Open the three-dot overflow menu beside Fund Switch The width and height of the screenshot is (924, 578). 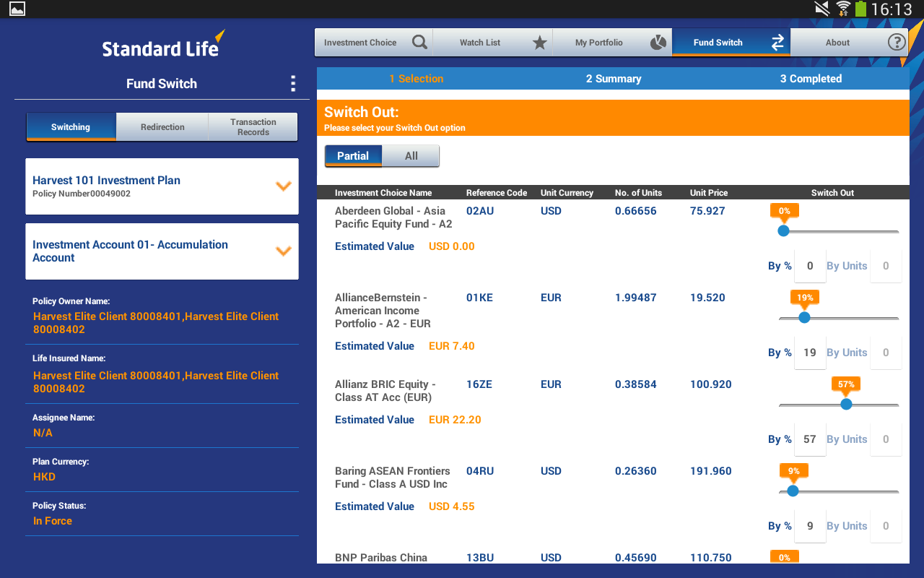pos(292,84)
